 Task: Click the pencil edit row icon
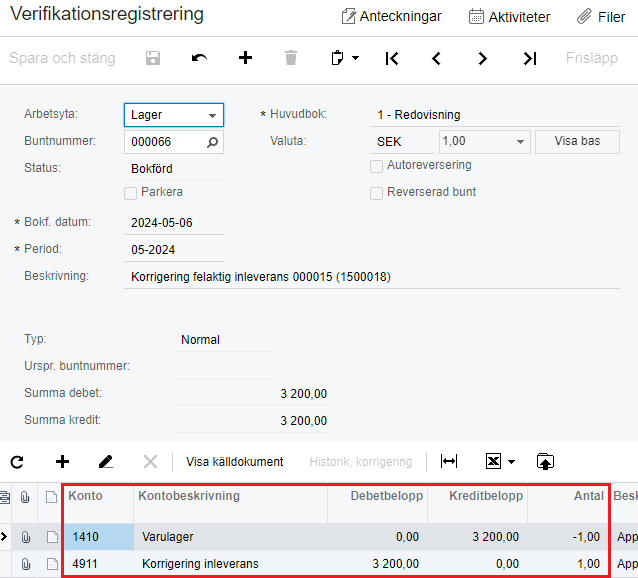click(x=106, y=462)
